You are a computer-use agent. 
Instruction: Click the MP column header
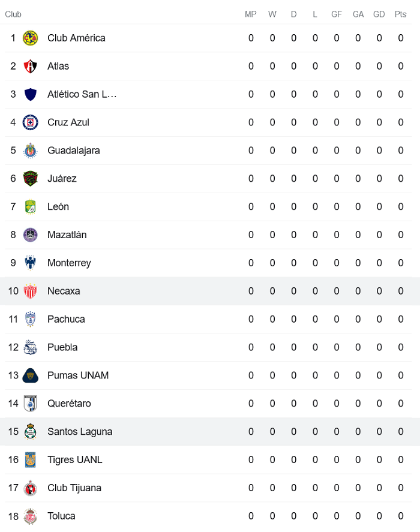click(x=251, y=14)
